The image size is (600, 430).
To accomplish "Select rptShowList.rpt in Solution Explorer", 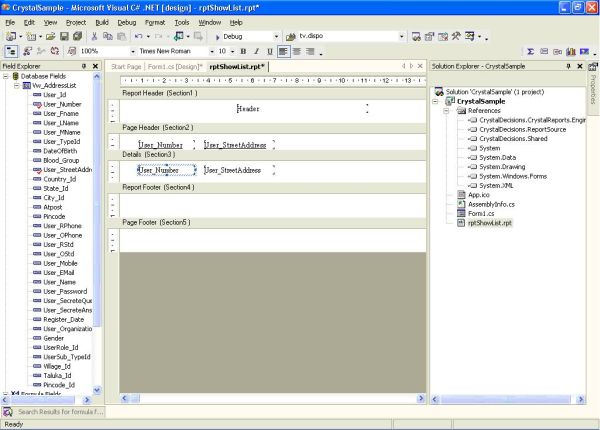I will (489, 223).
